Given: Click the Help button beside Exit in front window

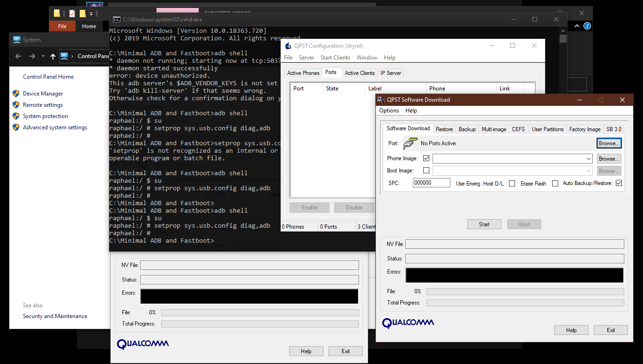Looking at the screenshot, I should [x=571, y=330].
